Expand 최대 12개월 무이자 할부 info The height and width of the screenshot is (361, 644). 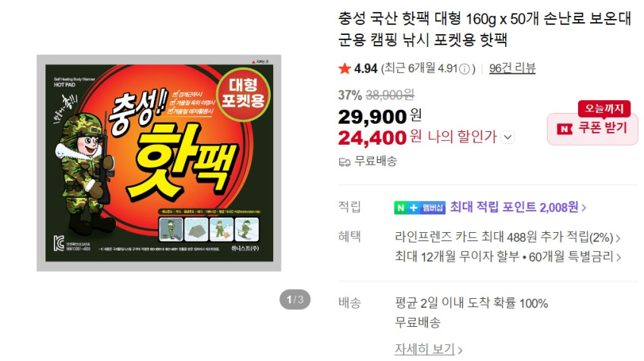(x=507, y=256)
